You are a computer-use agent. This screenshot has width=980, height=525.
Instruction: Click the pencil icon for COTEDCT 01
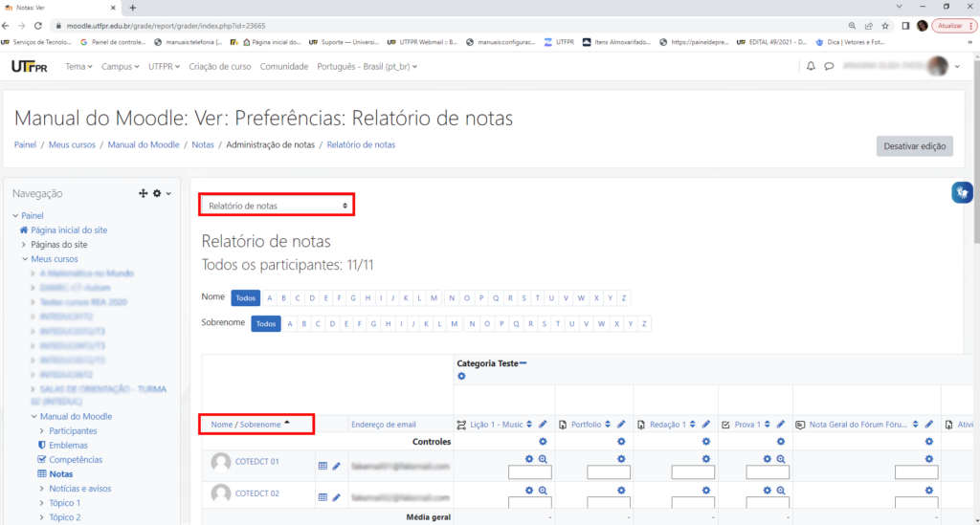tap(336, 466)
